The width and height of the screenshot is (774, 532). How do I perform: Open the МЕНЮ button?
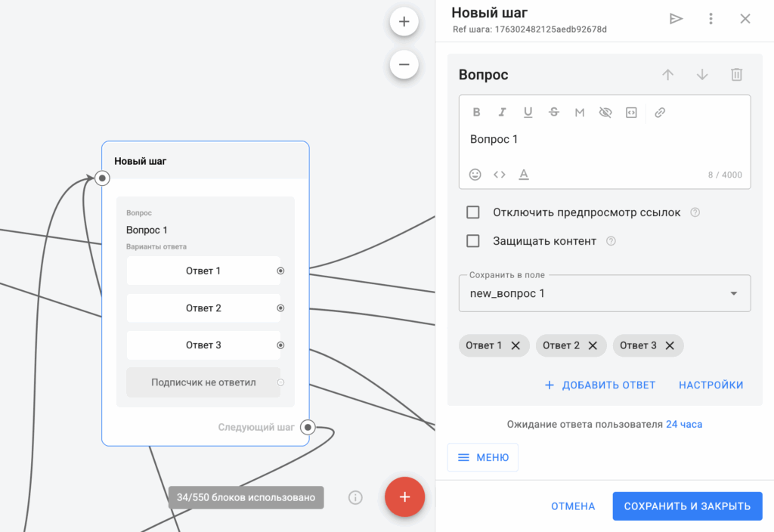click(x=483, y=457)
